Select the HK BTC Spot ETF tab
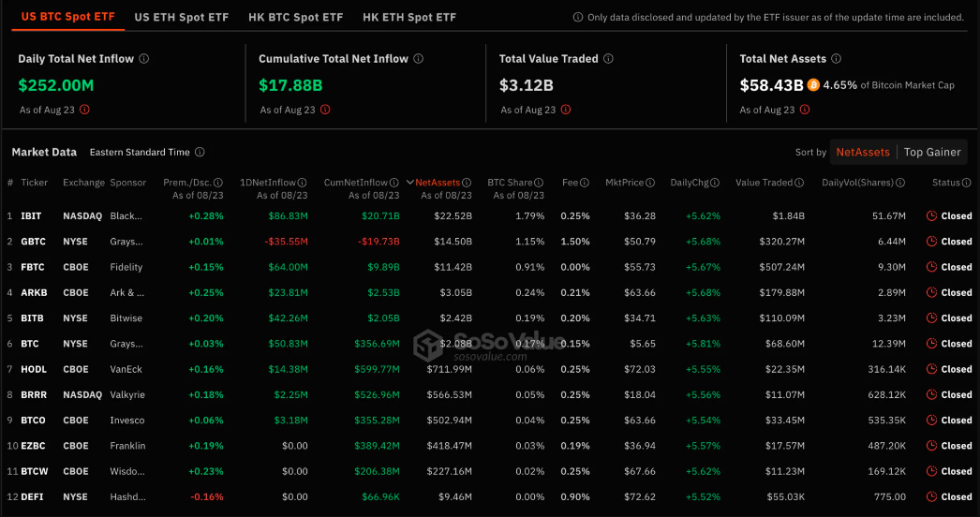 (x=296, y=17)
